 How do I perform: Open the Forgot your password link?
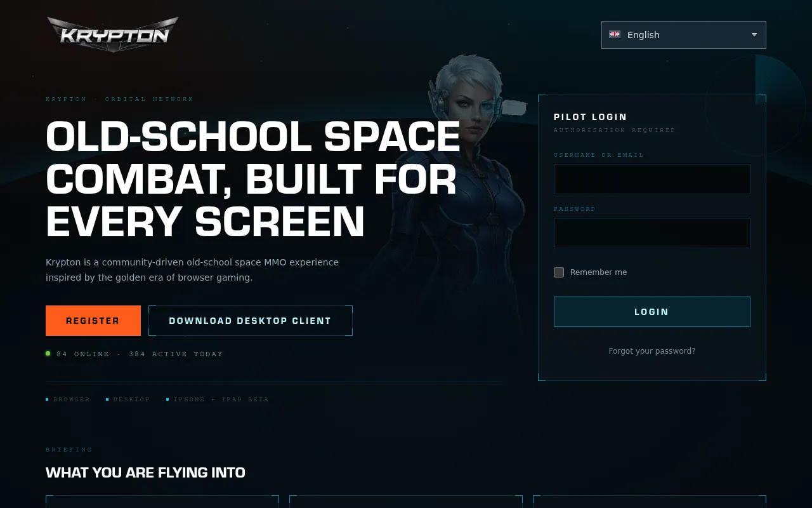tap(652, 351)
